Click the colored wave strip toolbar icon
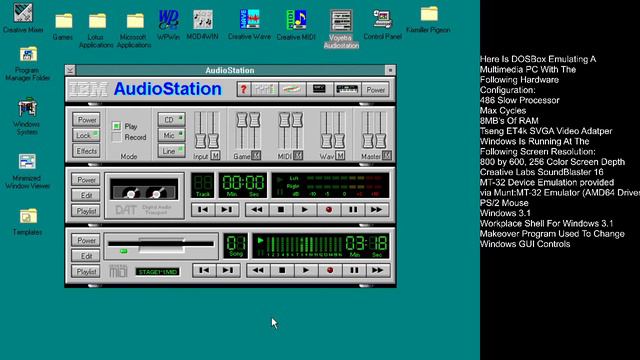This screenshot has height=360, width=640. 292,89
